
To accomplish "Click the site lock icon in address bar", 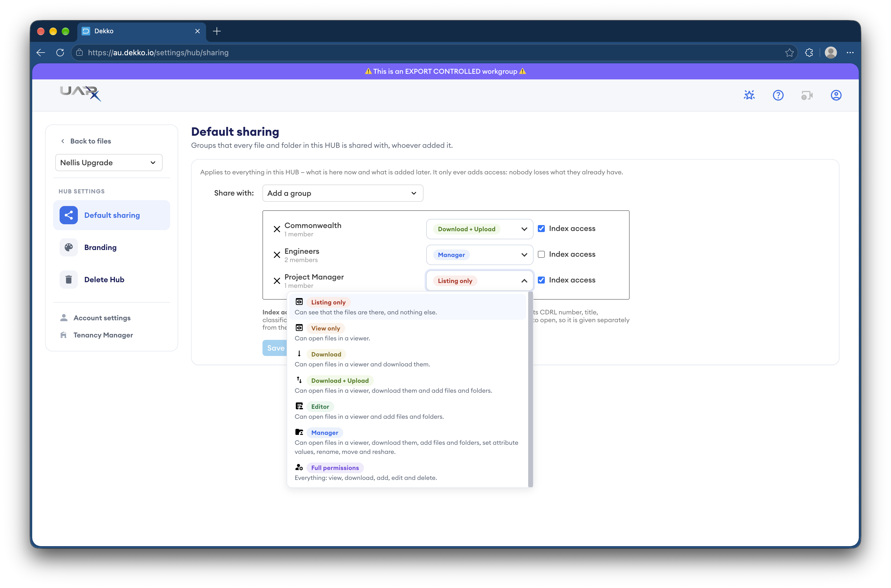I will tap(79, 53).
